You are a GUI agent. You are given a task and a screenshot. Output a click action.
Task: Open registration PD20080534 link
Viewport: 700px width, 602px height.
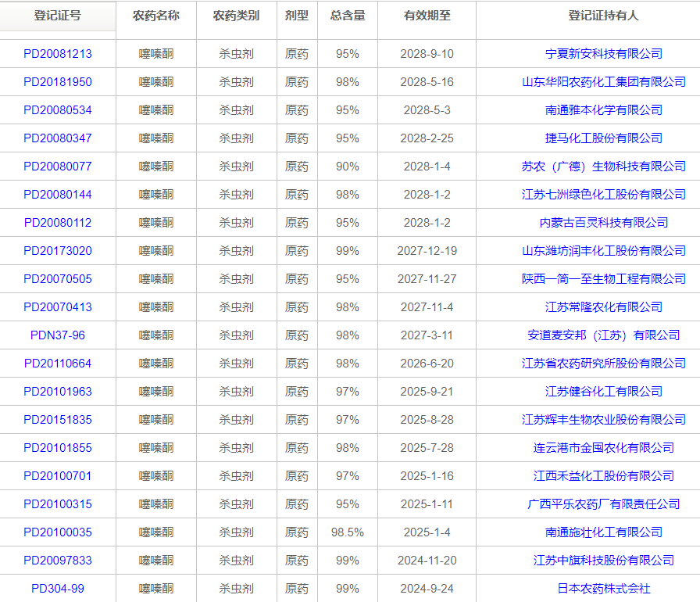click(58, 110)
